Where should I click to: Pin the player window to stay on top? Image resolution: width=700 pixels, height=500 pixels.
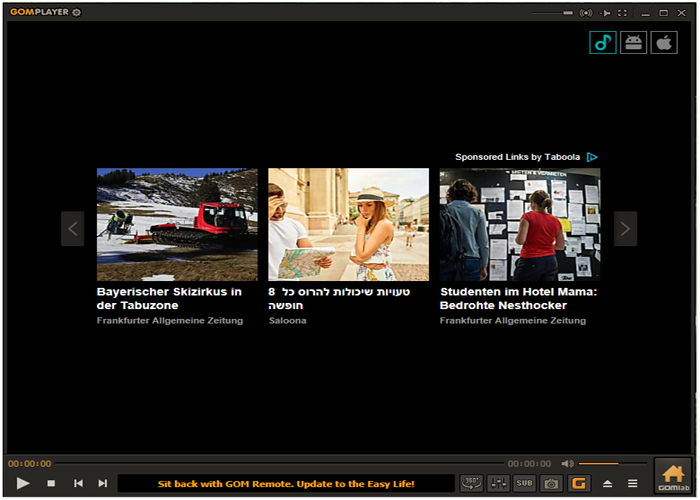(x=605, y=13)
